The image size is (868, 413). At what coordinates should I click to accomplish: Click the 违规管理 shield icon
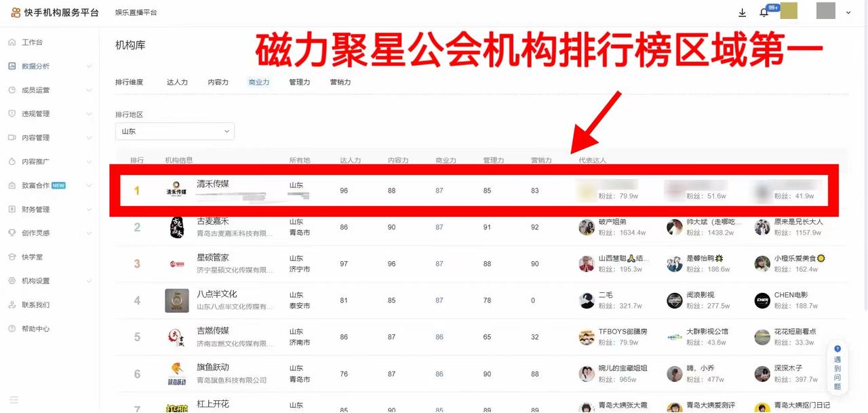[x=12, y=114]
